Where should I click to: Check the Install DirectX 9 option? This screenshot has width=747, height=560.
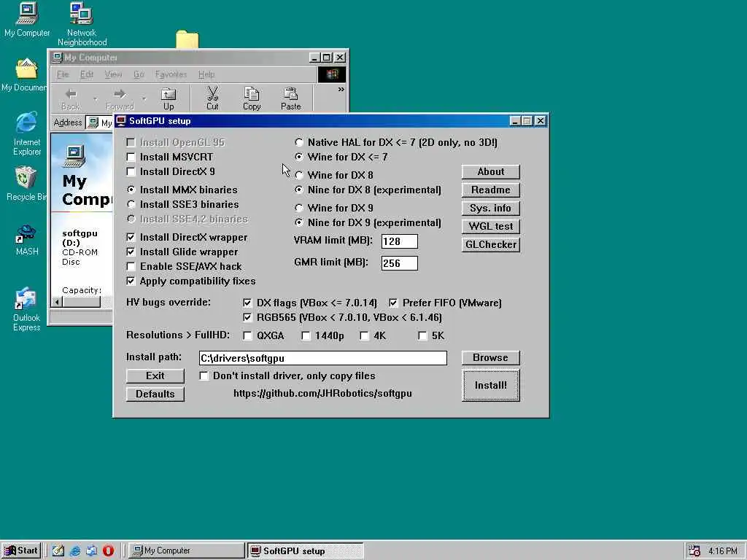click(x=131, y=171)
